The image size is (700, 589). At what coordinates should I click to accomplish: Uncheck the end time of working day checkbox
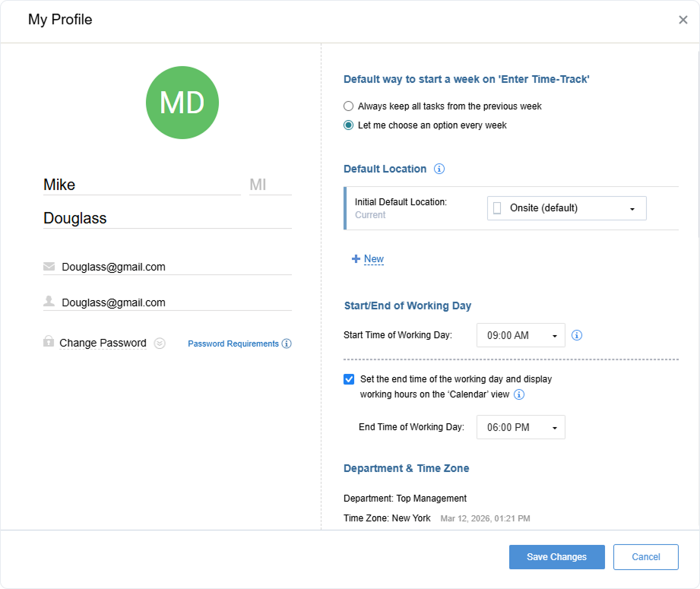click(x=349, y=378)
